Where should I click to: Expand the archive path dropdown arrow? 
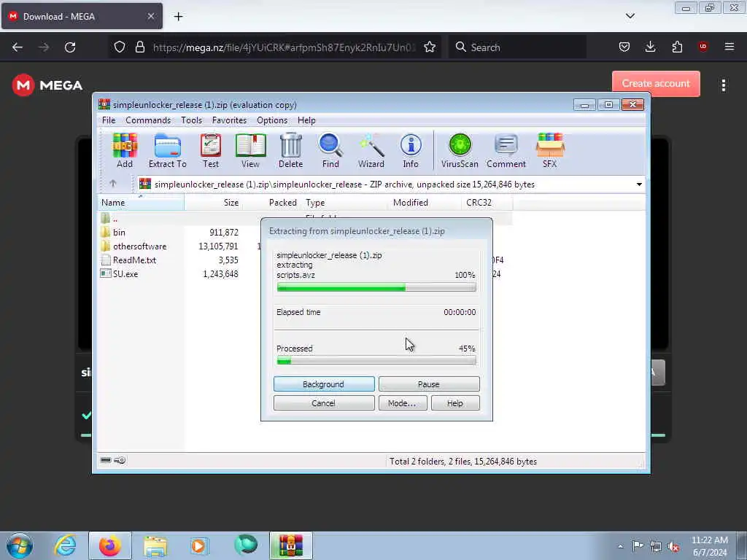click(x=639, y=184)
